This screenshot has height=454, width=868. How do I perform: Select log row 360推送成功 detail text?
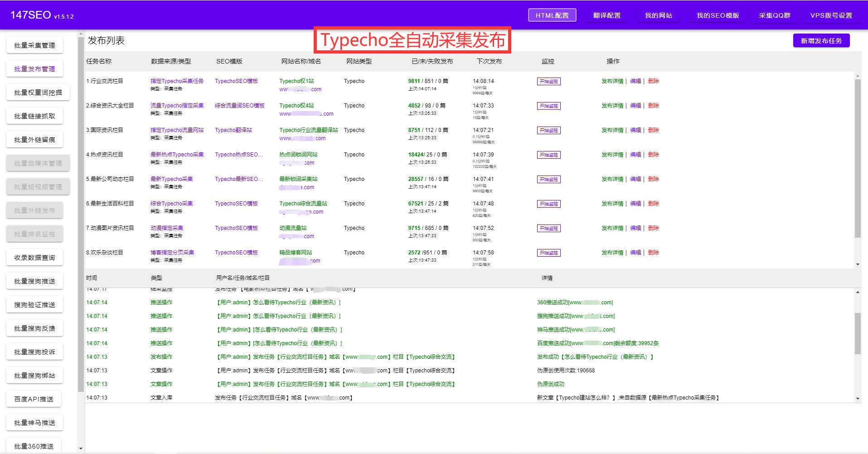(x=575, y=303)
